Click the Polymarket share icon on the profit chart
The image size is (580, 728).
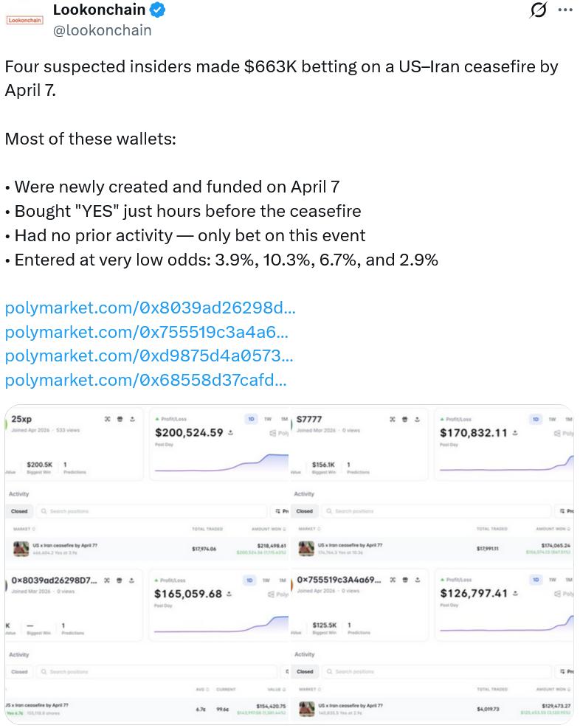[272, 432]
